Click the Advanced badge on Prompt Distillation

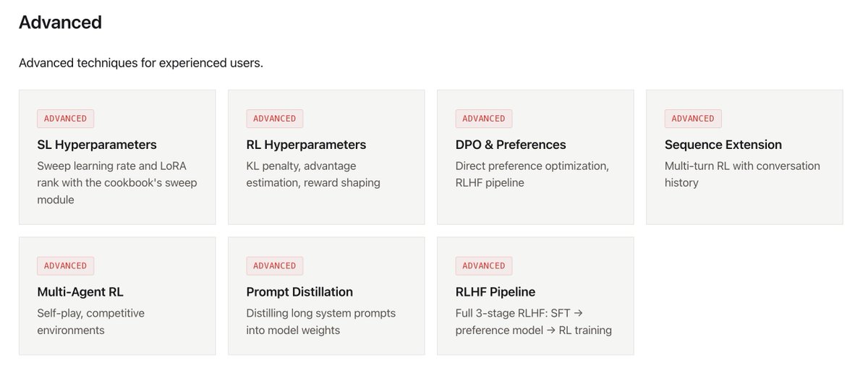tap(274, 265)
